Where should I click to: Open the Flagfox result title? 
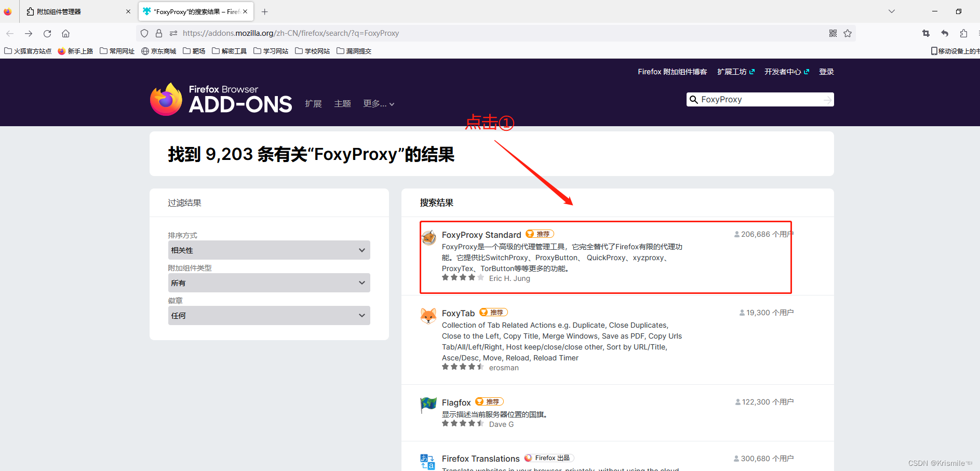coord(456,402)
